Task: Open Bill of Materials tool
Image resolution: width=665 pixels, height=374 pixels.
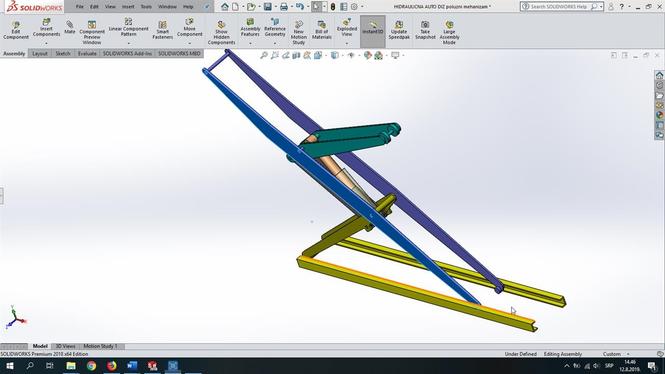Action: [x=321, y=30]
